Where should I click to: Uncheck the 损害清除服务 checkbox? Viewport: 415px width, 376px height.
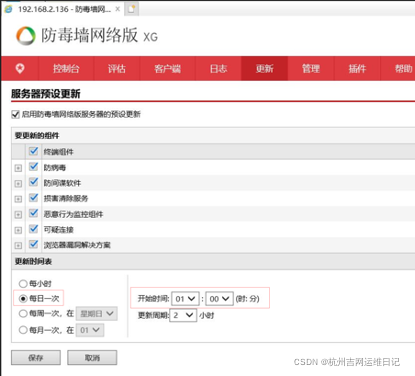tap(33, 197)
